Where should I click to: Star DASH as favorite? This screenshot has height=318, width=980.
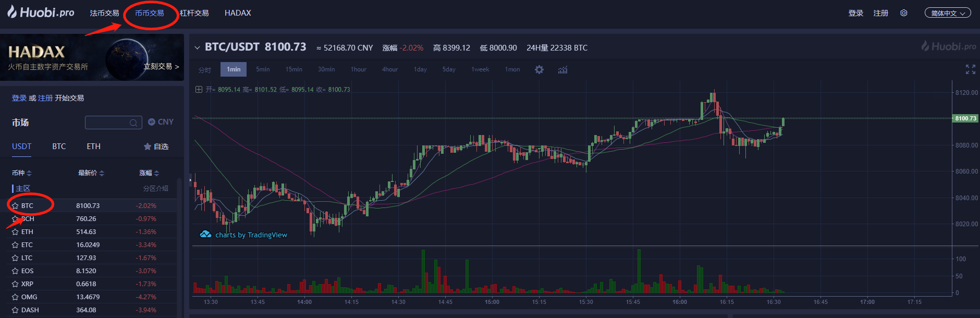[x=15, y=310]
